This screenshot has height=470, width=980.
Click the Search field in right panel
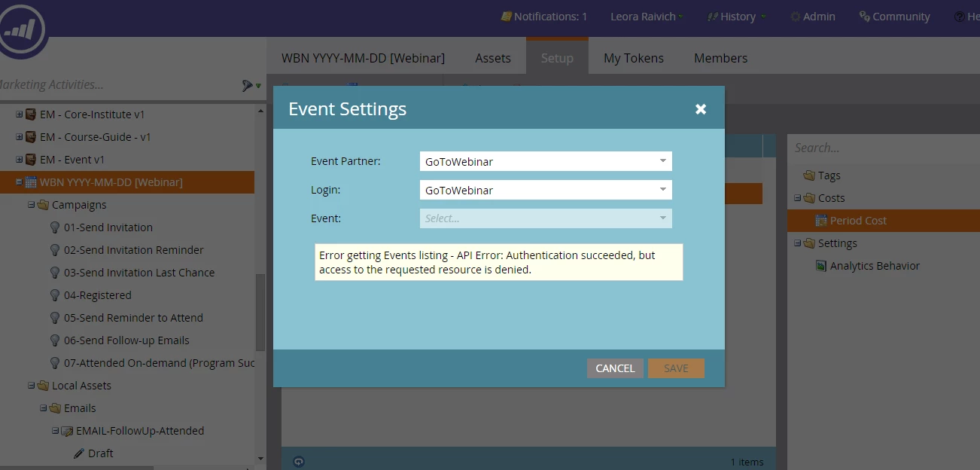(883, 148)
